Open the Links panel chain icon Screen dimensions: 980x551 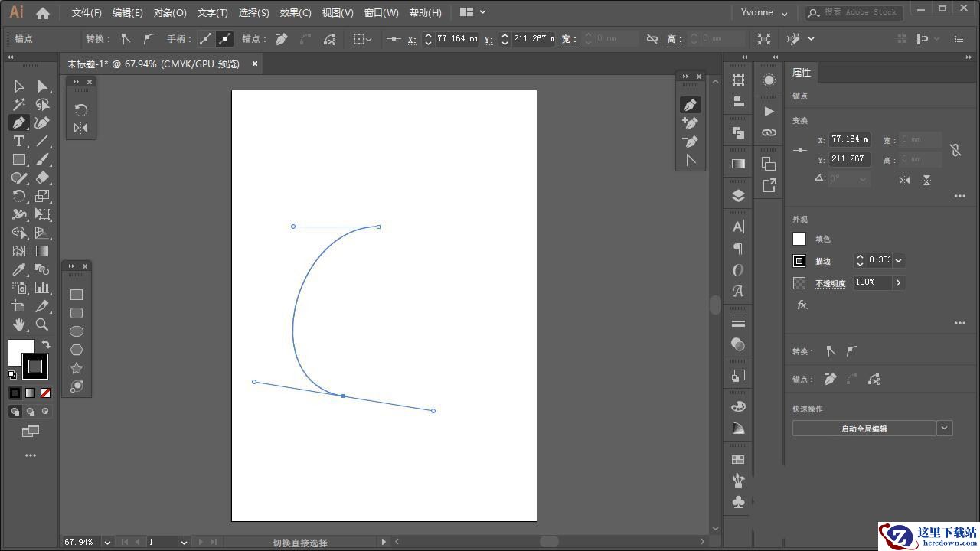[769, 132]
